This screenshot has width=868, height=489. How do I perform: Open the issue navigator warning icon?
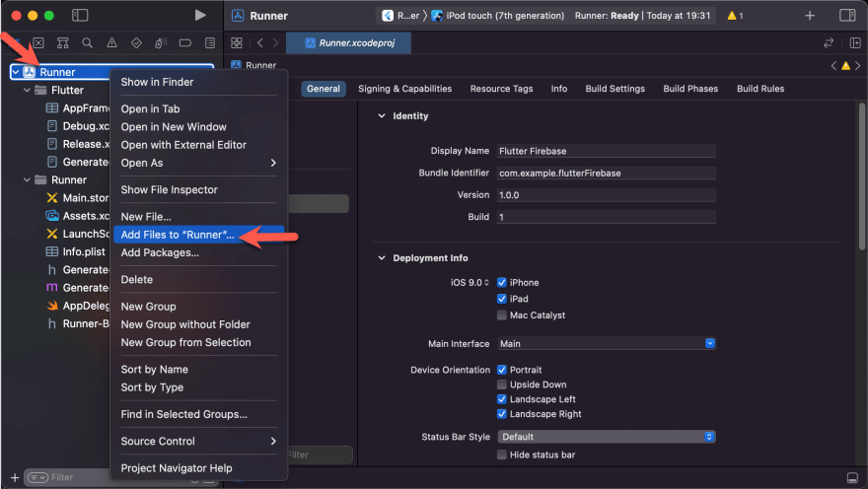coord(111,42)
